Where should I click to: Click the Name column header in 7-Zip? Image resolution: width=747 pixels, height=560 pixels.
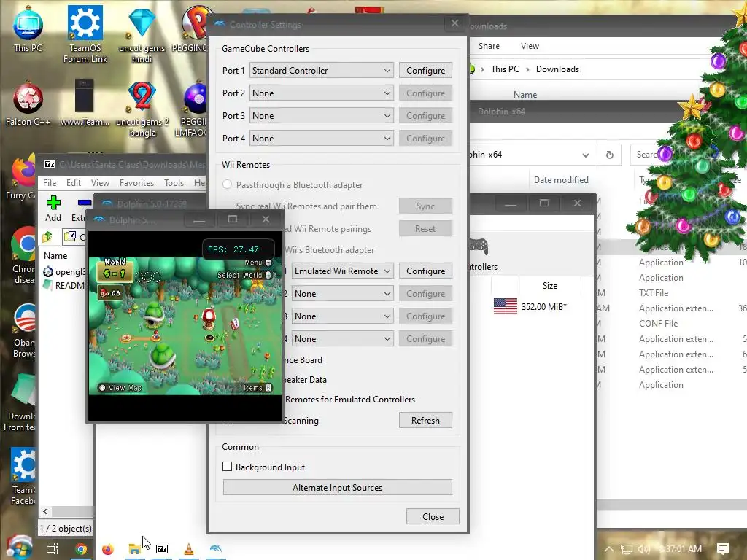click(x=55, y=256)
